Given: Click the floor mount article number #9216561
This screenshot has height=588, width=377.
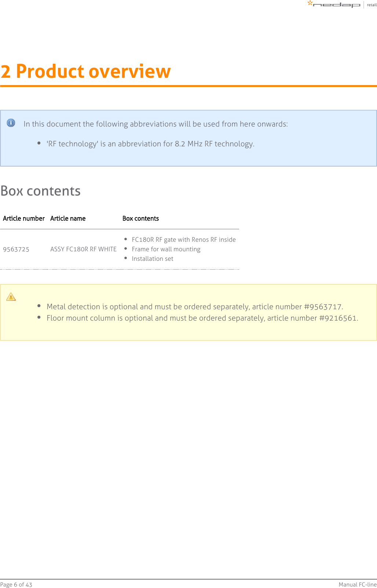Looking at the screenshot, I should point(338,318).
